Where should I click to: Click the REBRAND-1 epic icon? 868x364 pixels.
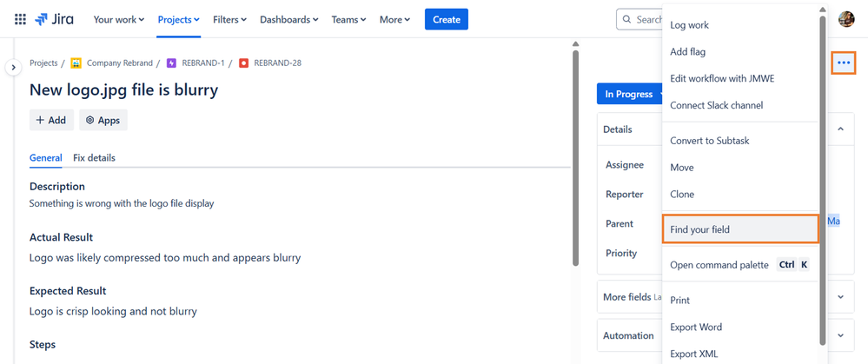pos(172,63)
